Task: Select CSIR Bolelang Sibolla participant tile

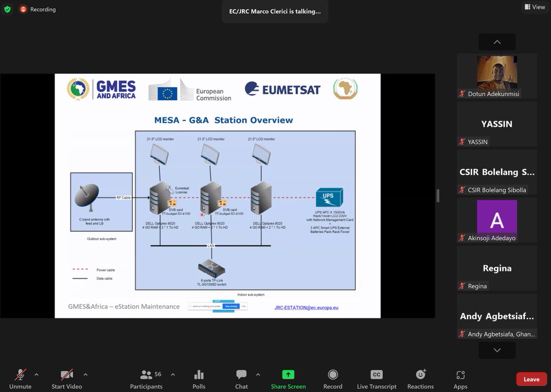Action: coord(497,172)
